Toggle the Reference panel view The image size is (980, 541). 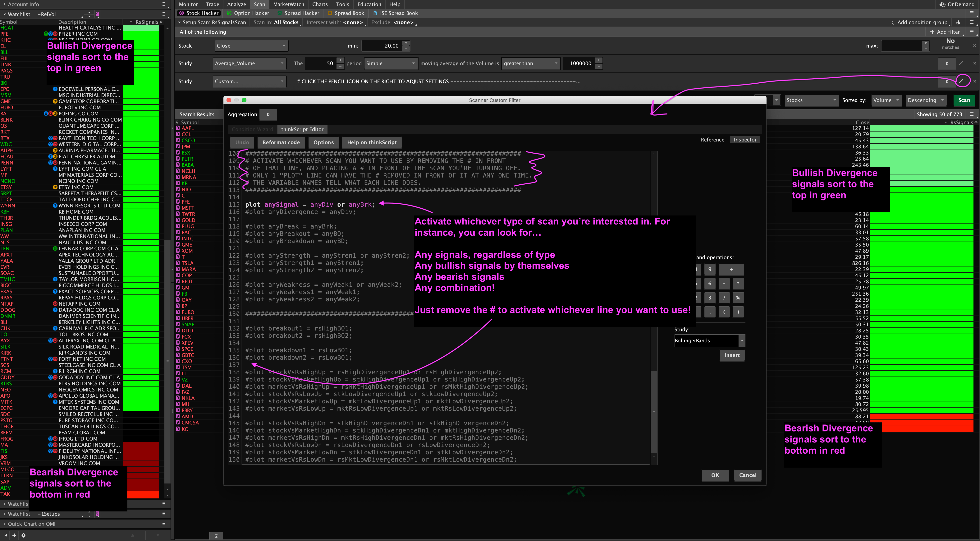tap(712, 140)
